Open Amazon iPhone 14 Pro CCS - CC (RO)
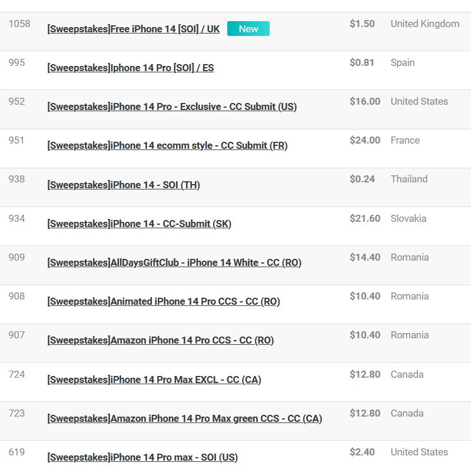The image size is (471, 476). pos(161,340)
